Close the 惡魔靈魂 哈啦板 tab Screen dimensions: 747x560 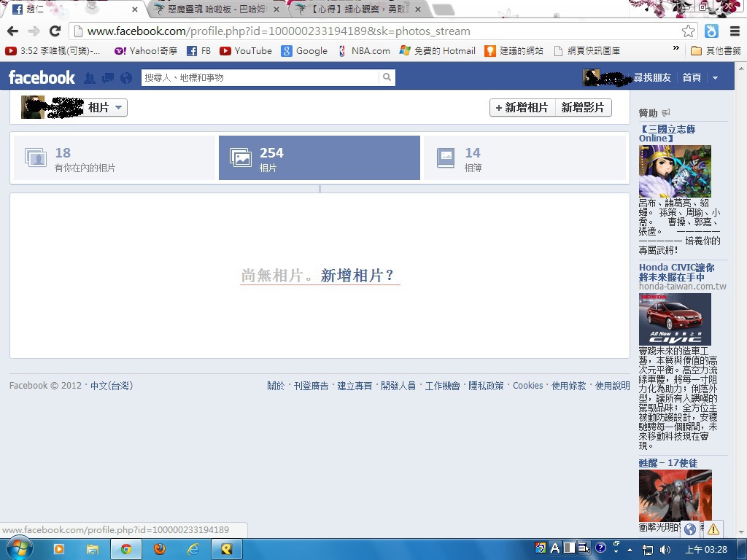[x=276, y=9]
